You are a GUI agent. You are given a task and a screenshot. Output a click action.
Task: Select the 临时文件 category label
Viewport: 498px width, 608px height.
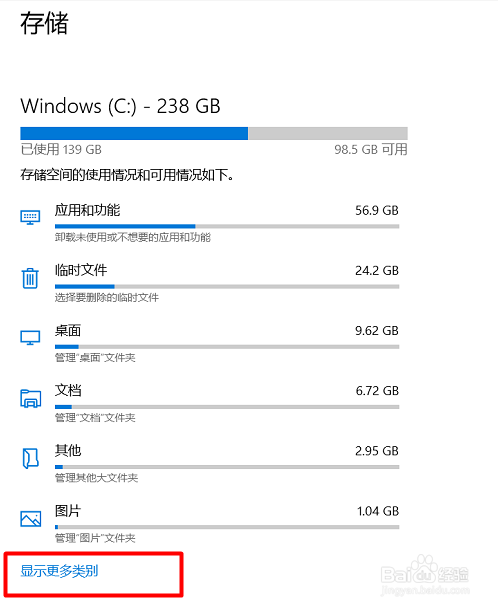(x=81, y=270)
